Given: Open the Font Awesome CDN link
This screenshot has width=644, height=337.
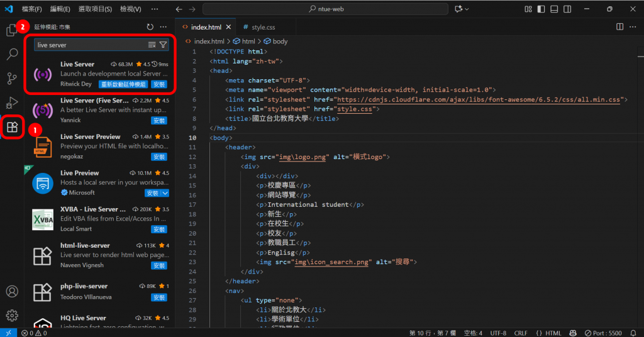Looking at the screenshot, I should click(x=479, y=99).
